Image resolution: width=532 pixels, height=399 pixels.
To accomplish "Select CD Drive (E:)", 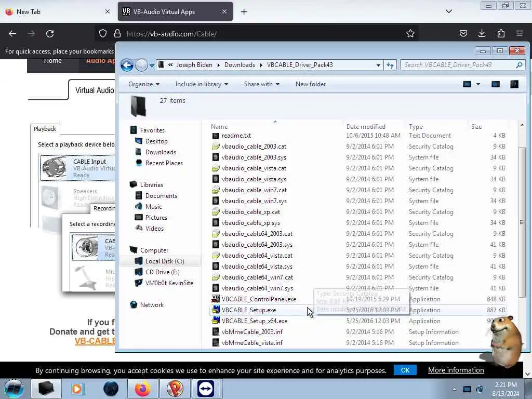I will point(162,272).
